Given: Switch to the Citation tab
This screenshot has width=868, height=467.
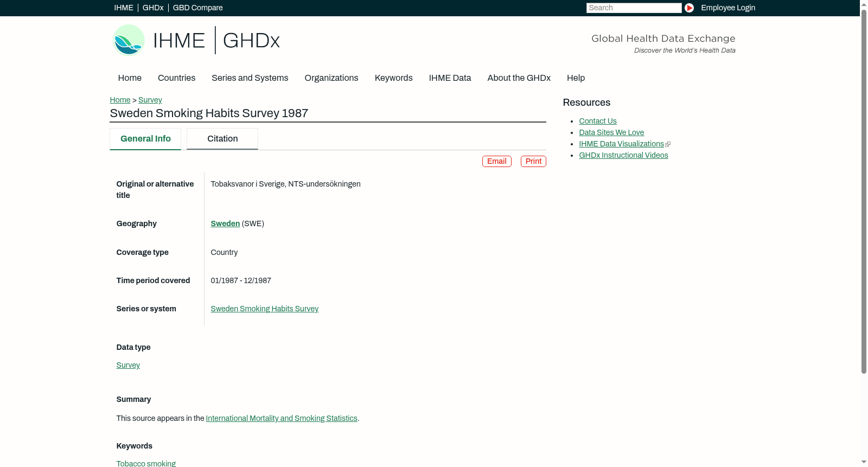Looking at the screenshot, I should [x=222, y=139].
